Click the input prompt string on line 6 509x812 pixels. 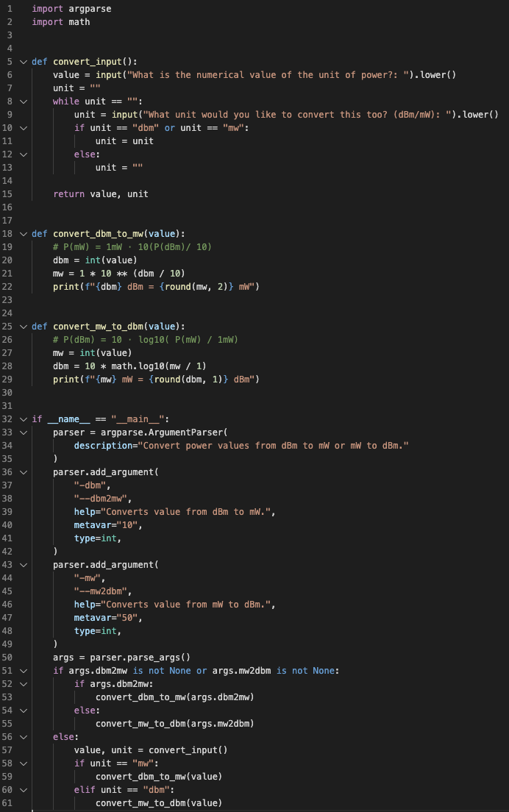[268, 75]
